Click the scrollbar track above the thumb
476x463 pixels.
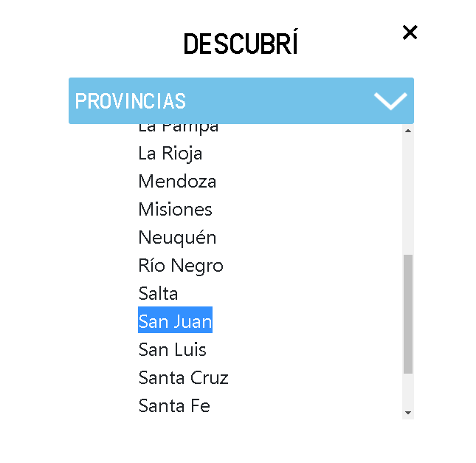coord(408,192)
